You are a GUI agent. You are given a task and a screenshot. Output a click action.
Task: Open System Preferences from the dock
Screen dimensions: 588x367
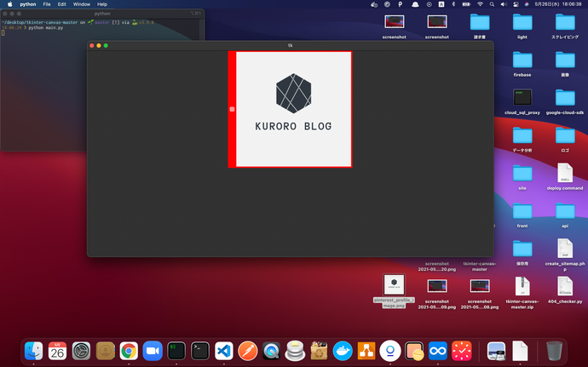[82, 350]
